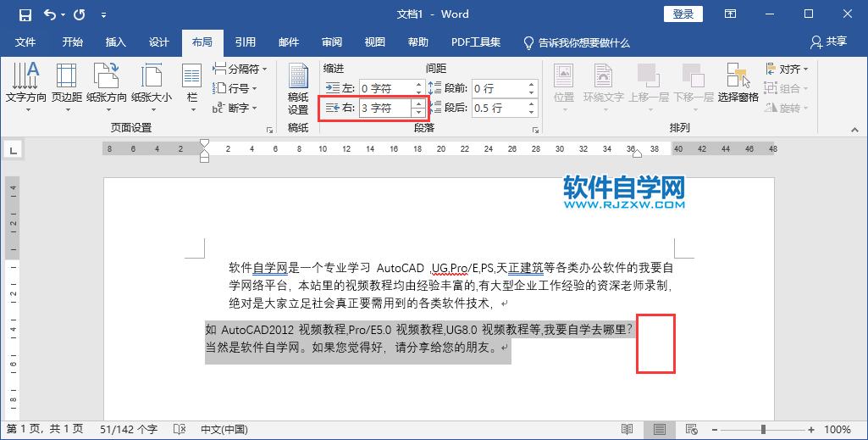Image resolution: width=868 pixels, height=440 pixels.
Task: Click the right indent 3 字符 field
Action: [x=384, y=108]
